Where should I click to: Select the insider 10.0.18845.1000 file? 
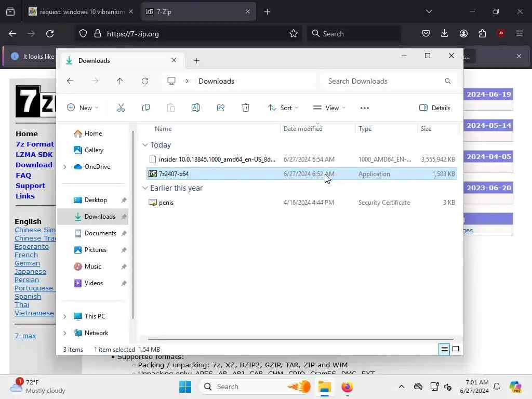coord(302,159)
